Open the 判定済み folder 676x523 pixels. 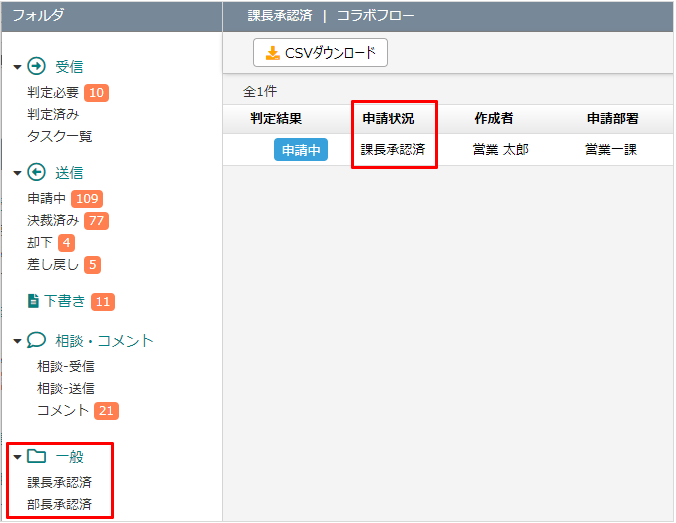coord(53,114)
